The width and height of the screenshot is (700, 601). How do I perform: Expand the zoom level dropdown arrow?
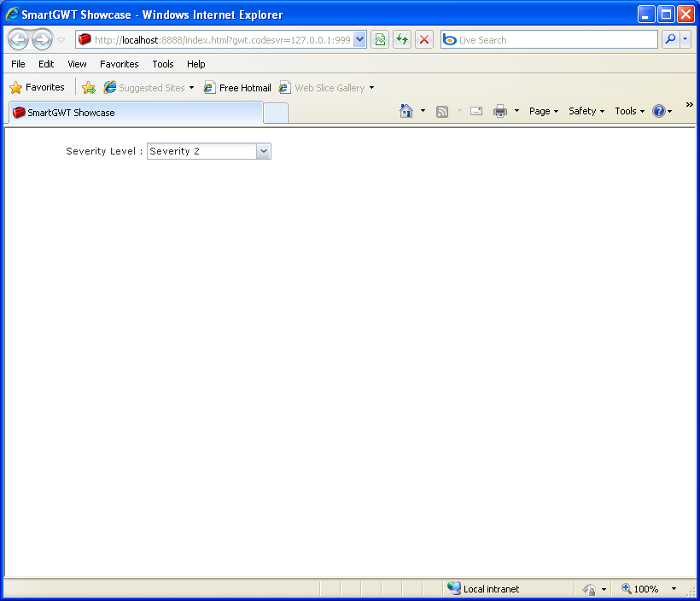(x=674, y=589)
